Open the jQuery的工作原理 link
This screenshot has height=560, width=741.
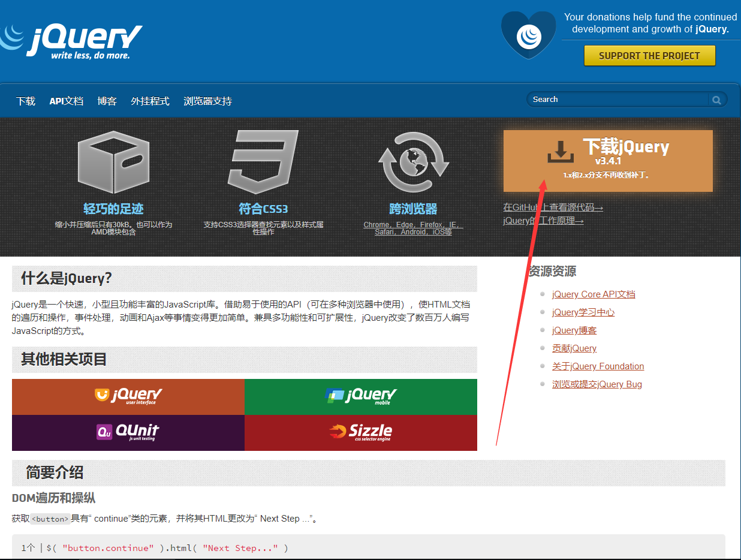pyautogui.click(x=544, y=221)
